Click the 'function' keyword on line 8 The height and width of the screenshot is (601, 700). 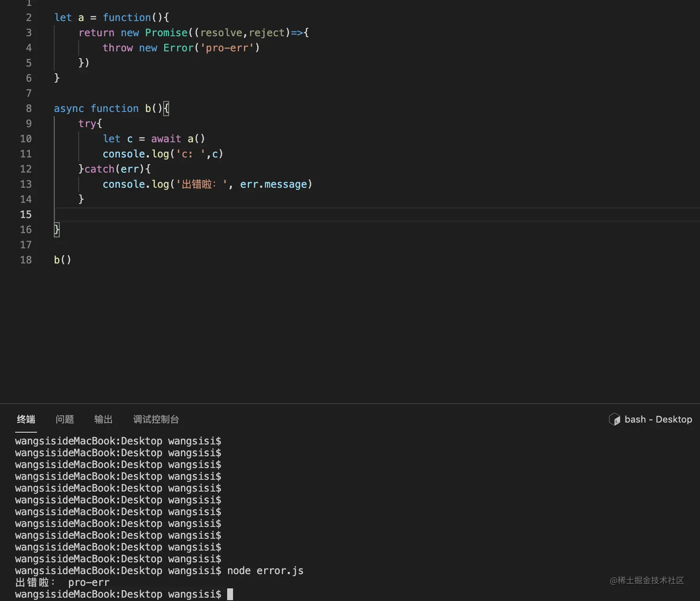coord(115,108)
